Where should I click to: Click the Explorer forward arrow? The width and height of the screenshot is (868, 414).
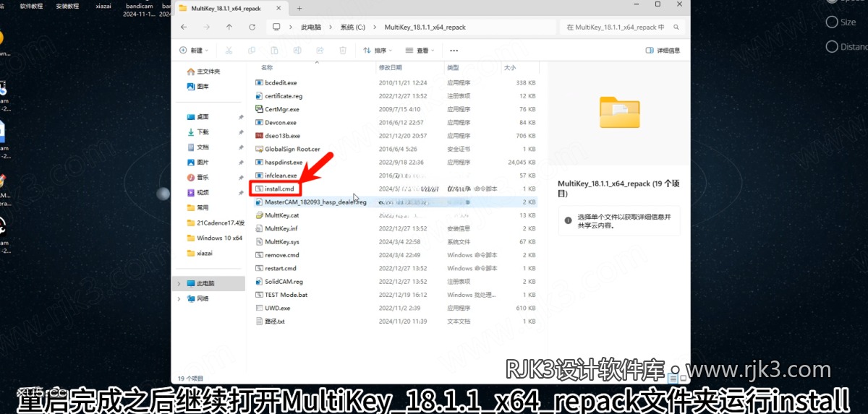click(x=206, y=27)
